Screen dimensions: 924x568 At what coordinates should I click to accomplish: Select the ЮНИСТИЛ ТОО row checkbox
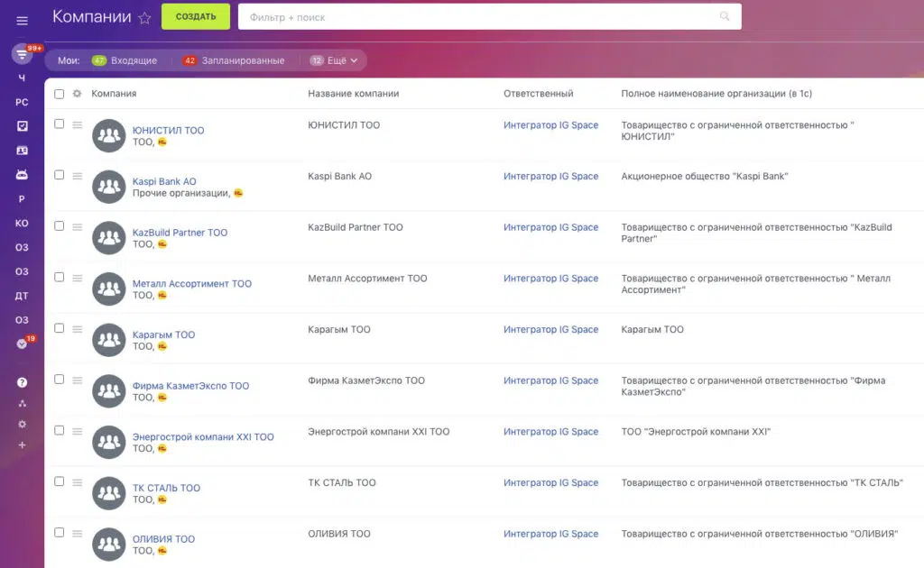pos(60,124)
